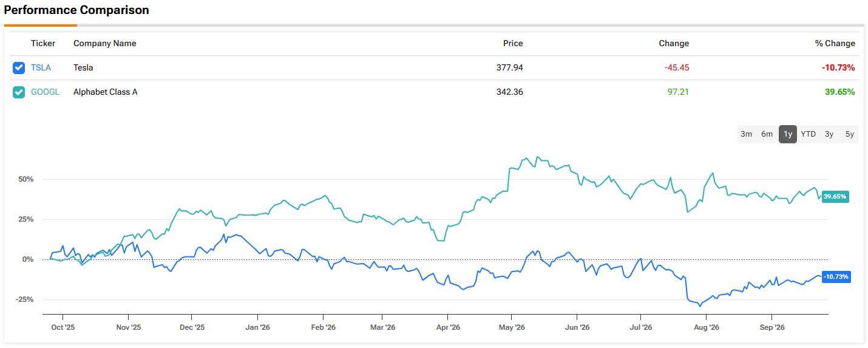Click the Alphabet Class A company name
The image size is (868, 348).
tap(106, 92)
